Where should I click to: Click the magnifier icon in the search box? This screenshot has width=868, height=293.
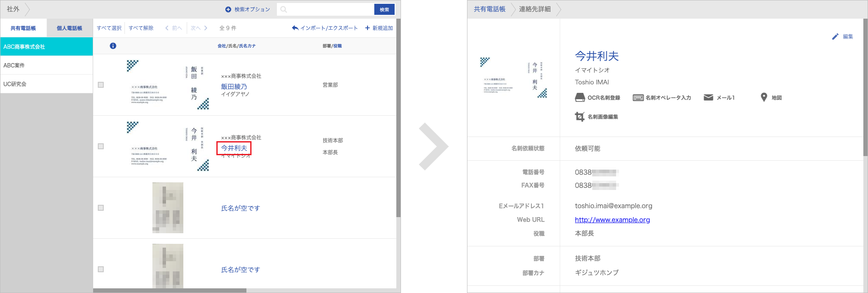pyautogui.click(x=284, y=9)
